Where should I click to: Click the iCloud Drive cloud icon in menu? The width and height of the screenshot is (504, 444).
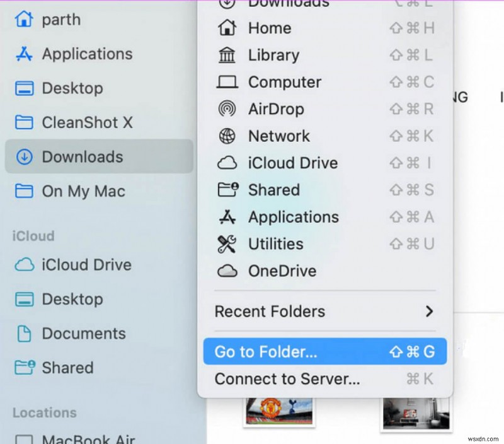click(227, 163)
